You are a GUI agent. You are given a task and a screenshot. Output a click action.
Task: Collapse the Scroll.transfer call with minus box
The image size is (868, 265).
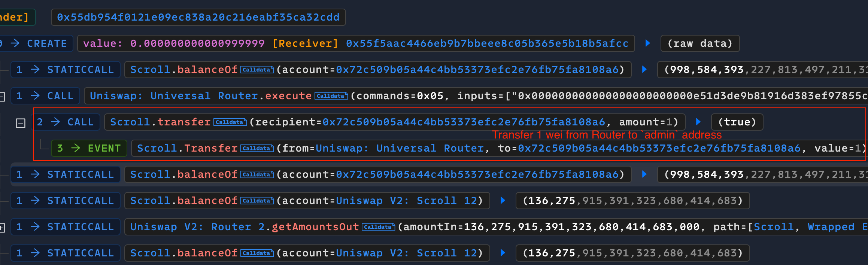point(21,123)
